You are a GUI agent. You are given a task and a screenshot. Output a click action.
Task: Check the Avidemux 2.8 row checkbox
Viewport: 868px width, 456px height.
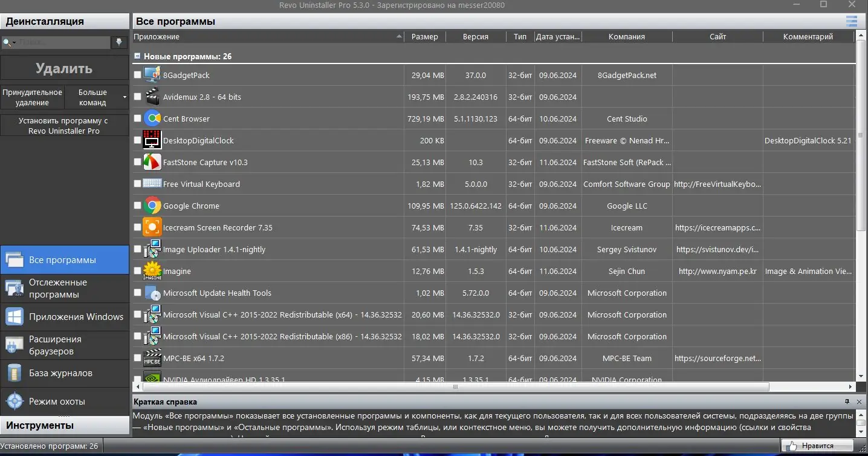(x=137, y=97)
